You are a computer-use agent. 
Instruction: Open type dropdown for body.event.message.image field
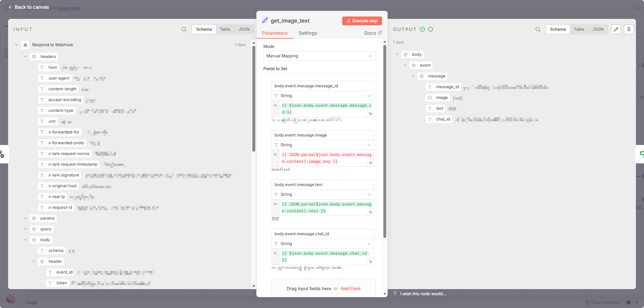point(323,145)
